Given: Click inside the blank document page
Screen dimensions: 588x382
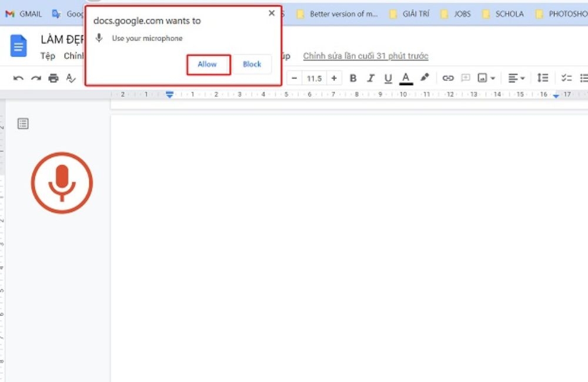Looking at the screenshot, I should tap(349, 247).
